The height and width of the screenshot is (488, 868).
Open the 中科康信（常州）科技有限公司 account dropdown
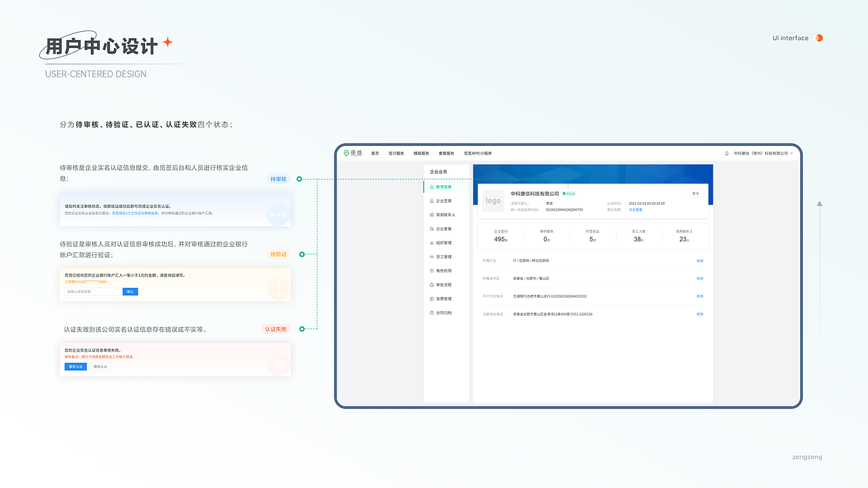(x=764, y=153)
